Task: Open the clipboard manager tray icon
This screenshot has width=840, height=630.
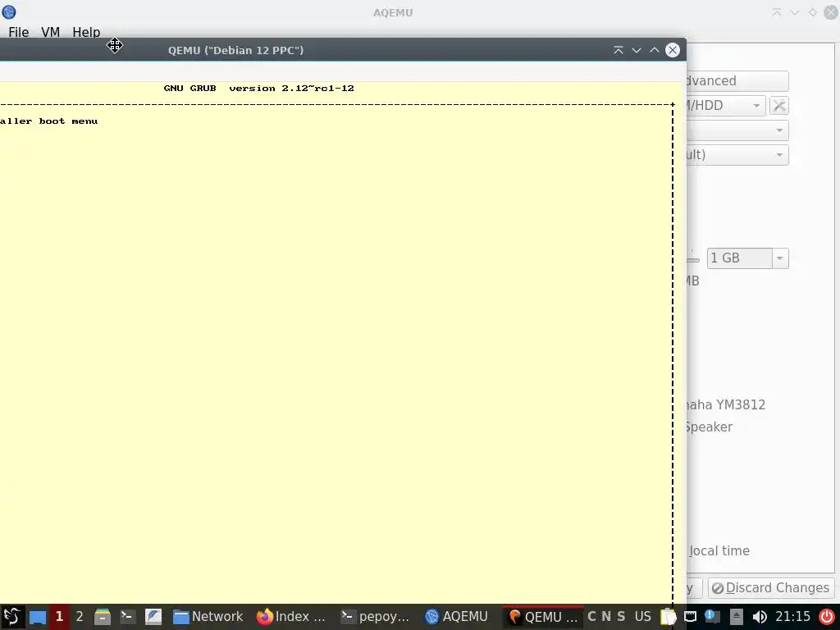Action: (668, 617)
